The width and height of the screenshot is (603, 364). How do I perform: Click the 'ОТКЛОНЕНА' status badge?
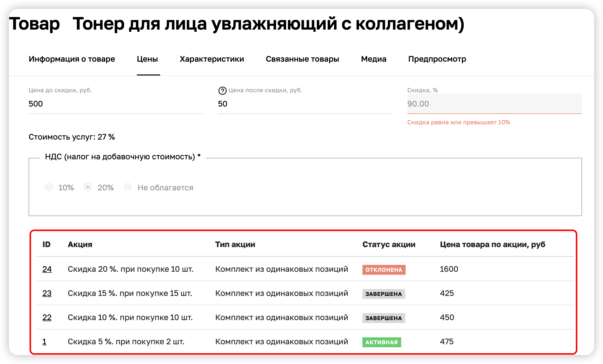384,270
